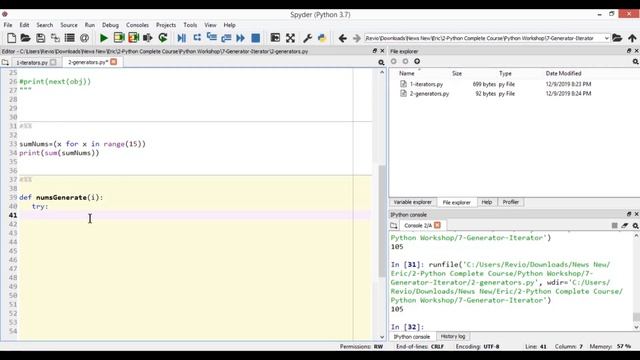The height and width of the screenshot is (360, 640).
Task: Select IPython console bottom tab
Action: 412,337
